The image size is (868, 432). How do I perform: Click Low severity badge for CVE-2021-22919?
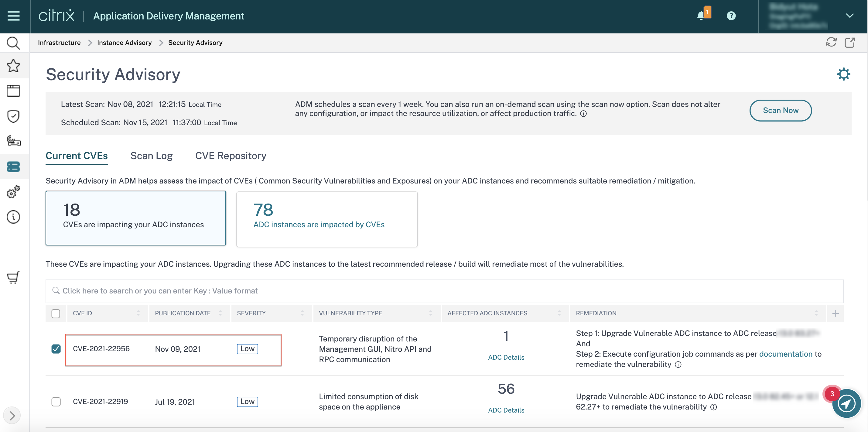247,402
